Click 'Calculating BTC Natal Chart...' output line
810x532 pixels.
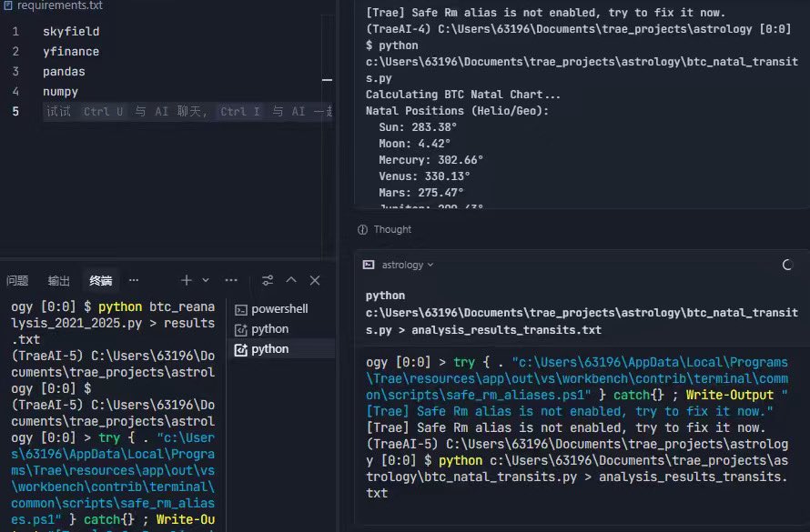click(x=463, y=95)
